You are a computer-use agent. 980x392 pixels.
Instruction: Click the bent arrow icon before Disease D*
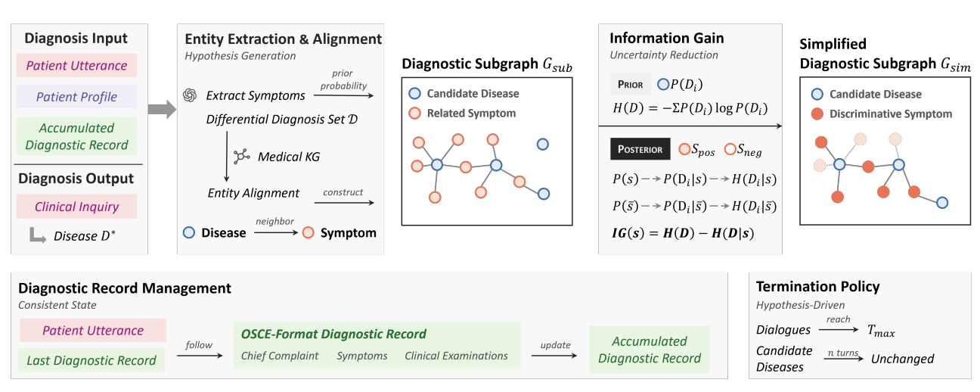tap(36, 236)
